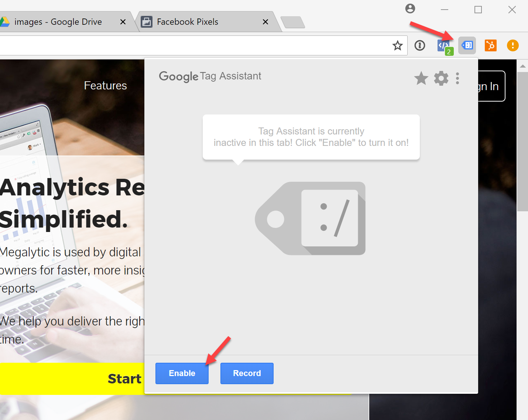
Task: Open the Chrome profile avatar icon
Action: [410, 9]
